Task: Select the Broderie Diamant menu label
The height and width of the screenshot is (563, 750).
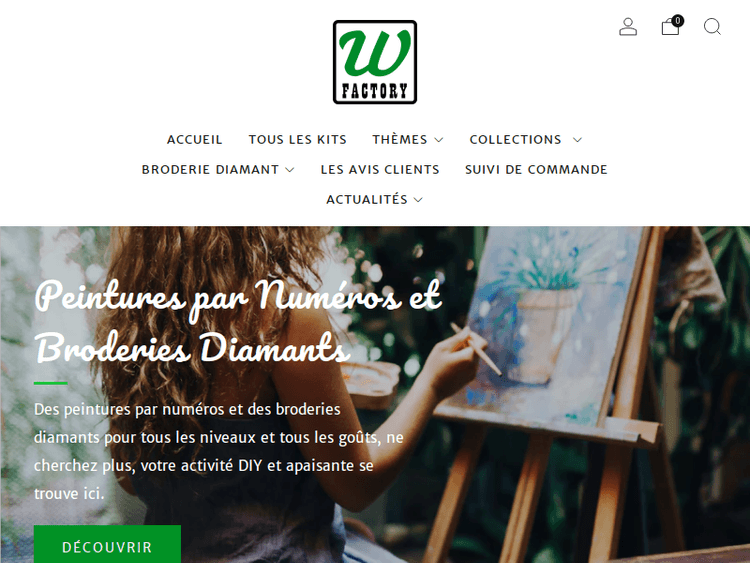Action: (210, 169)
